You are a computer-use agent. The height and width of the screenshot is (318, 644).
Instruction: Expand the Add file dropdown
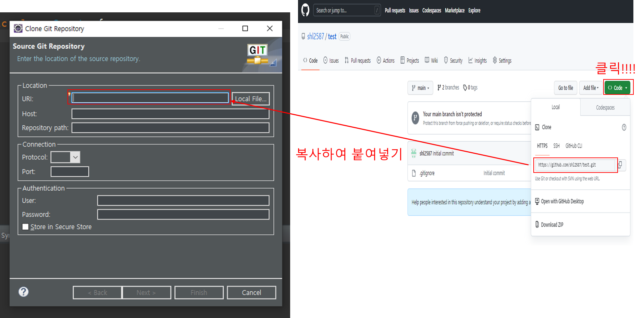(x=591, y=88)
